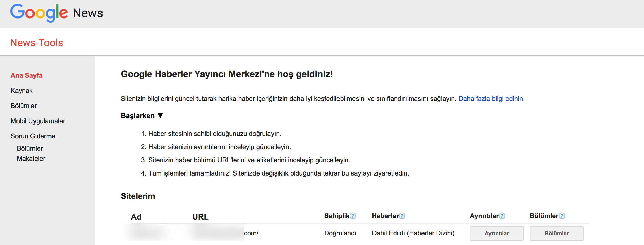Click the News text beside Google logo
Screen dimensions: 644x245
coord(88,13)
